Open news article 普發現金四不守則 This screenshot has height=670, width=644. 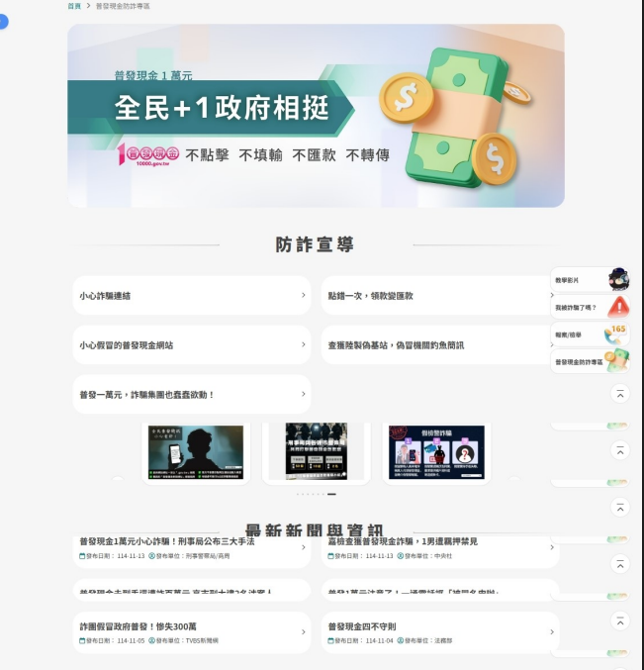(x=362, y=626)
